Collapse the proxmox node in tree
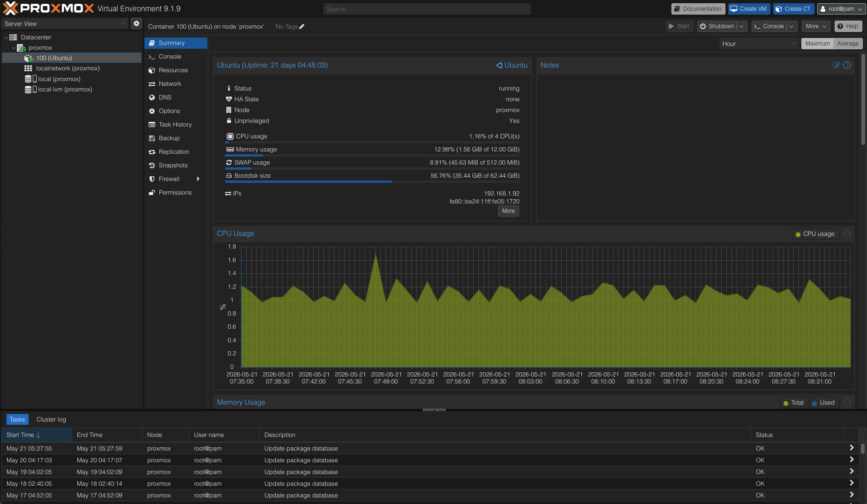This screenshot has height=504, width=867. tap(14, 47)
